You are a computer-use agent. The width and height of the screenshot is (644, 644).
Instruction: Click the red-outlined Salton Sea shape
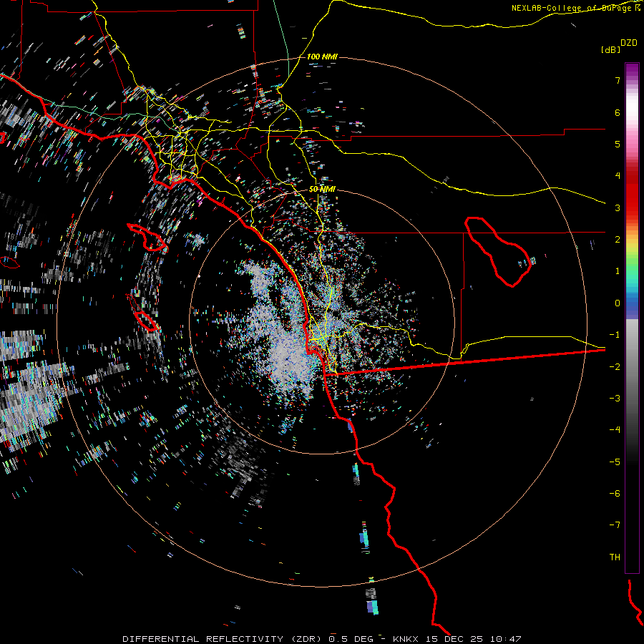(x=498, y=251)
